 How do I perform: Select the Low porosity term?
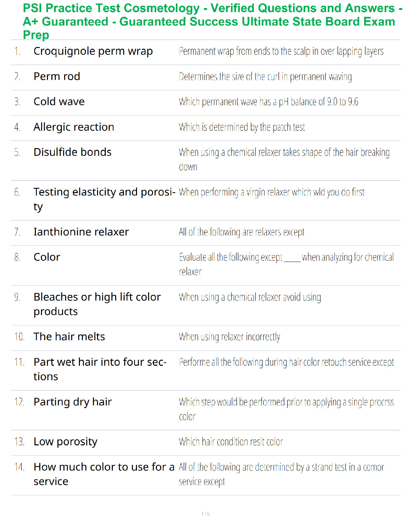click(65, 442)
